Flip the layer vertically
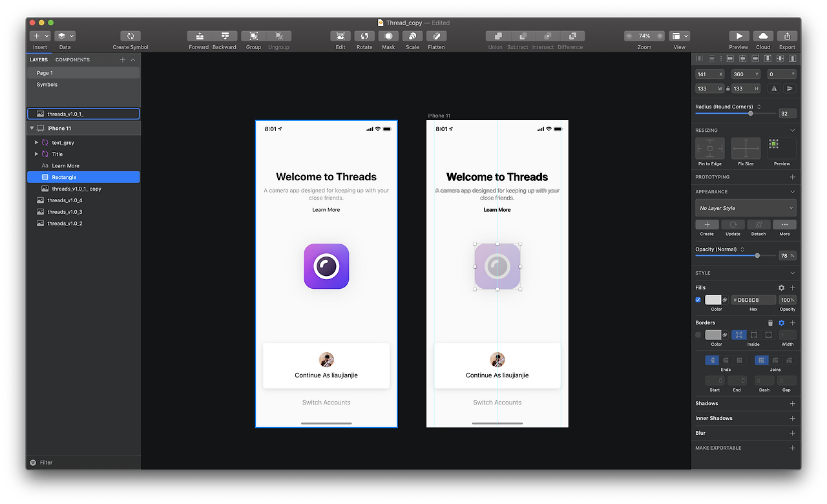The image size is (827, 504). click(x=790, y=89)
